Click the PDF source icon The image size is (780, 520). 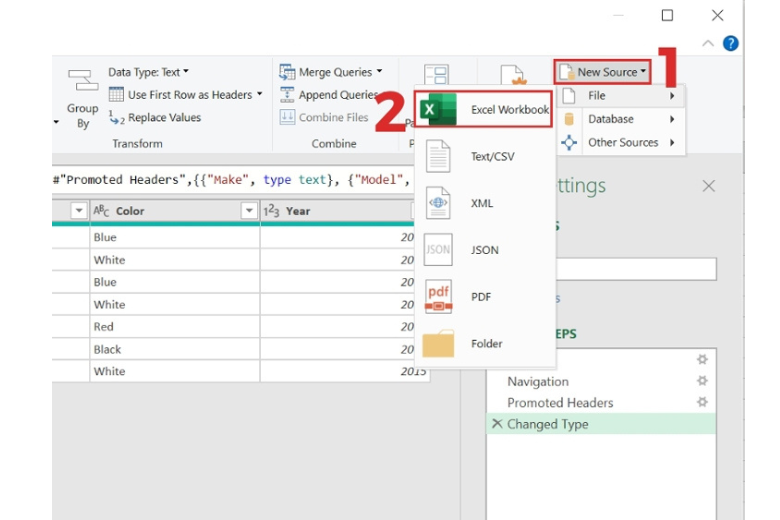(438, 297)
